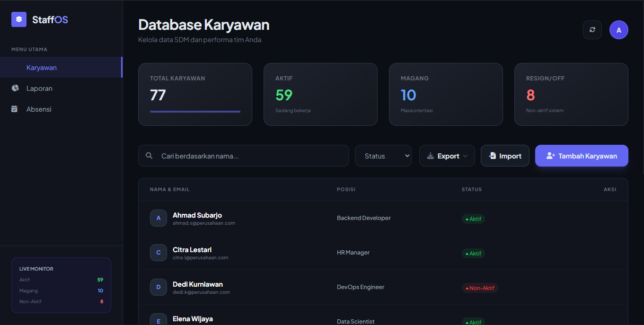Image resolution: width=644 pixels, height=325 pixels.
Task: Click Ahmad Subarjo's Aktif status badge
Action: (x=473, y=219)
